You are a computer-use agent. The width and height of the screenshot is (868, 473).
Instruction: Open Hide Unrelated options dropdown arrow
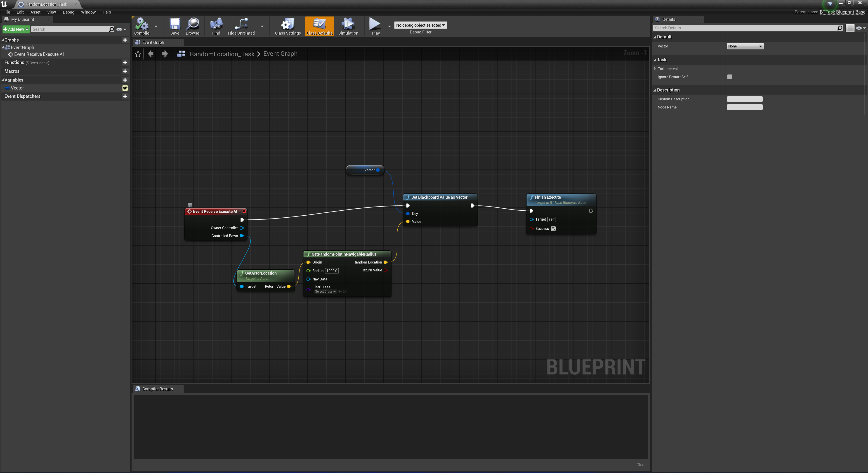(x=262, y=26)
